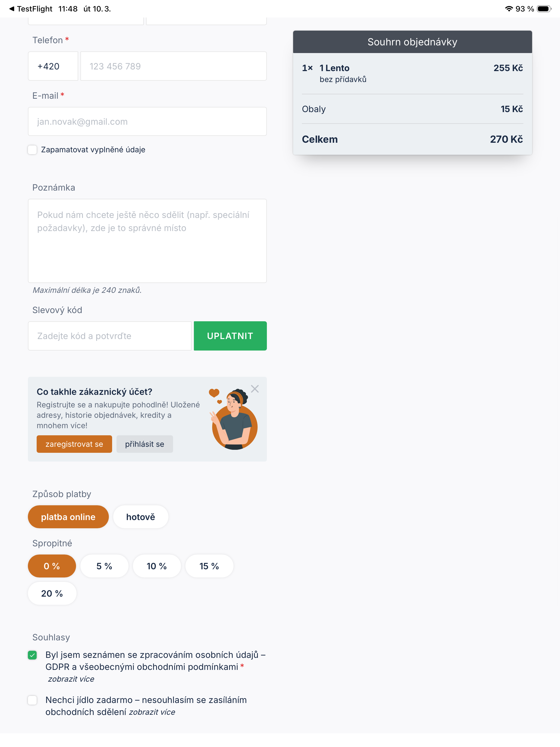Tap the TestFlight back arrow in status bar
Viewport: 560px width, 747px height.
pos(11,9)
